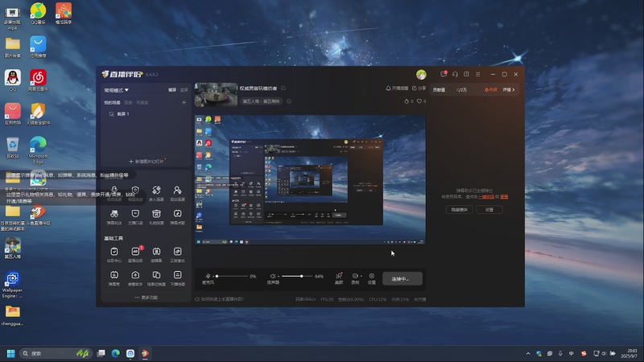
Task: Open the third tool under 基础工具
Action: pos(156,254)
